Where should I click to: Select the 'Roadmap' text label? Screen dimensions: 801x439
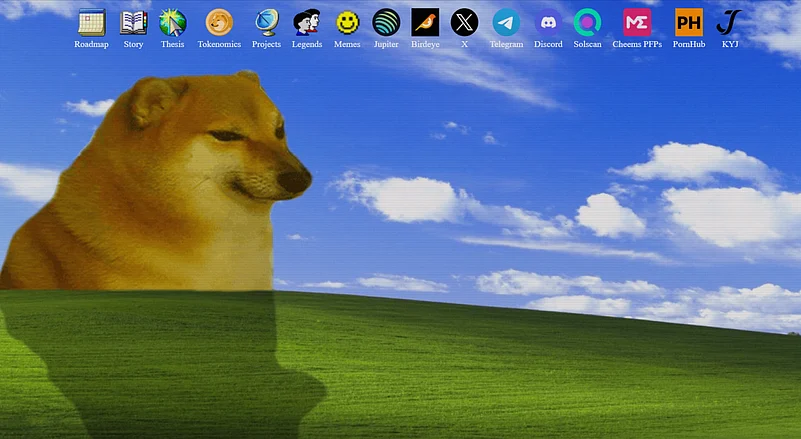tap(91, 45)
